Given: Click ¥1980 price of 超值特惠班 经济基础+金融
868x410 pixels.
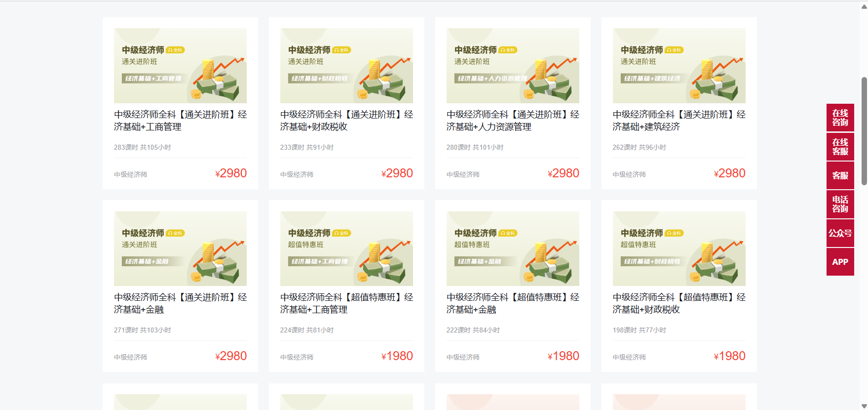Looking at the screenshot, I should pyautogui.click(x=563, y=356).
